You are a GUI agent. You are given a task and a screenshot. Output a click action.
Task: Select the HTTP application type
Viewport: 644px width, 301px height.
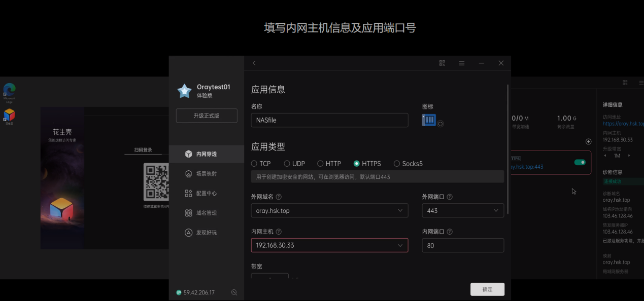point(329,164)
